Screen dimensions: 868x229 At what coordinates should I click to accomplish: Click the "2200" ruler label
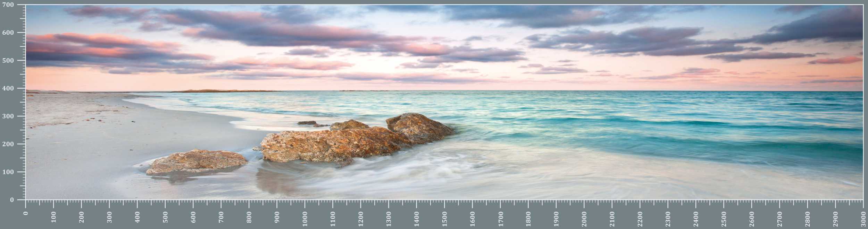[x=640, y=219]
